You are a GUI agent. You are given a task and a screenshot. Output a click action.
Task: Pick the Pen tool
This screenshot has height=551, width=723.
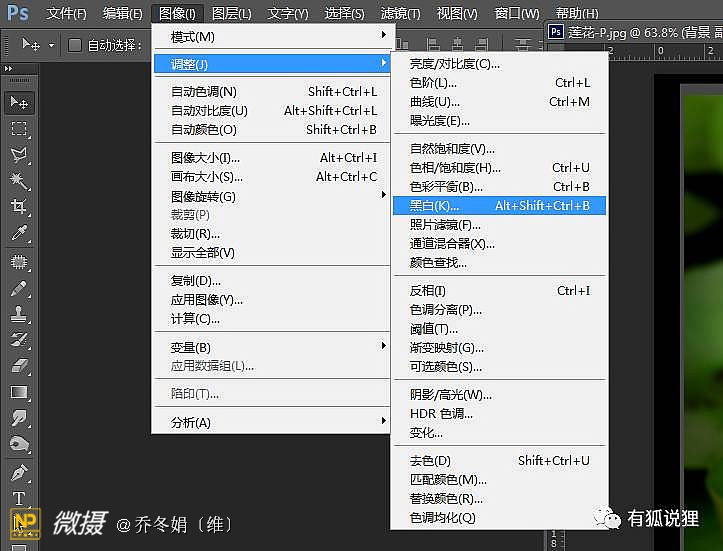18,472
